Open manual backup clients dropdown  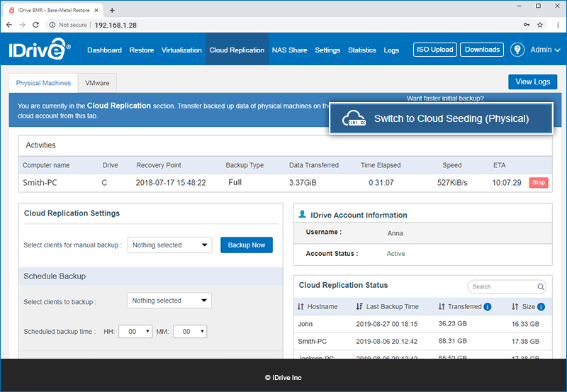(x=169, y=245)
